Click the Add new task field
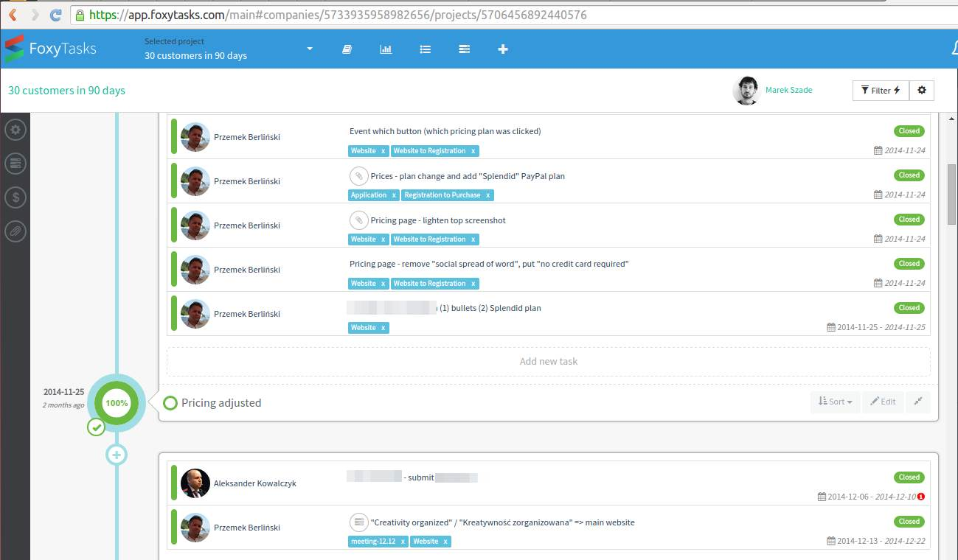 (x=548, y=362)
